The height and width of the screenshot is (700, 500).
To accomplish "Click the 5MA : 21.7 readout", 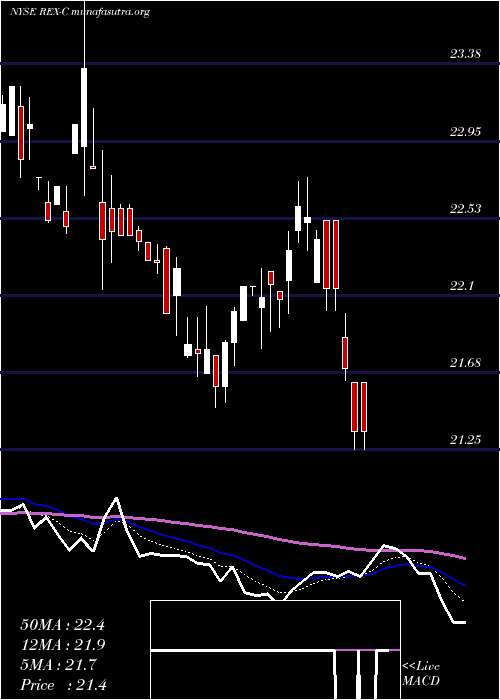I will point(58,665).
